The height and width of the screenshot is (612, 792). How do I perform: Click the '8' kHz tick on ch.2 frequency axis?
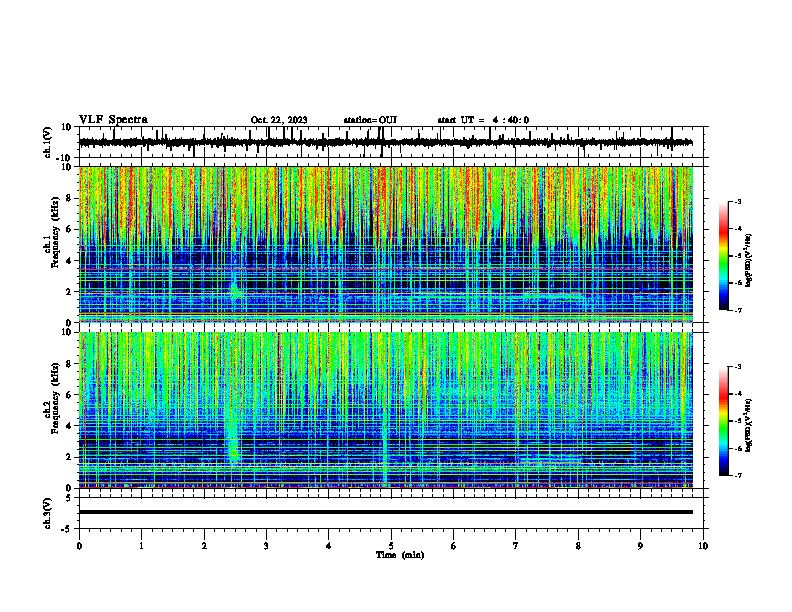[70, 364]
